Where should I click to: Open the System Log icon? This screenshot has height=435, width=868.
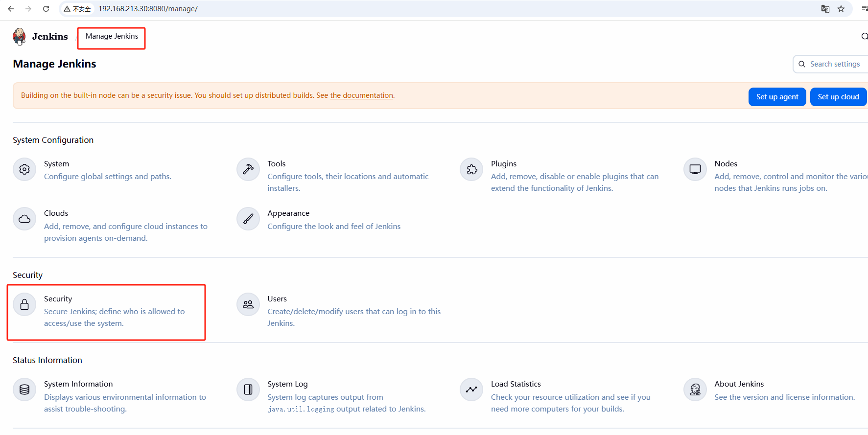click(248, 389)
